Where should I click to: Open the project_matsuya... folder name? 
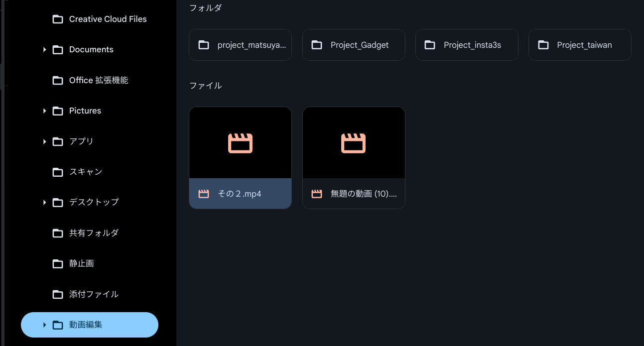(x=252, y=45)
